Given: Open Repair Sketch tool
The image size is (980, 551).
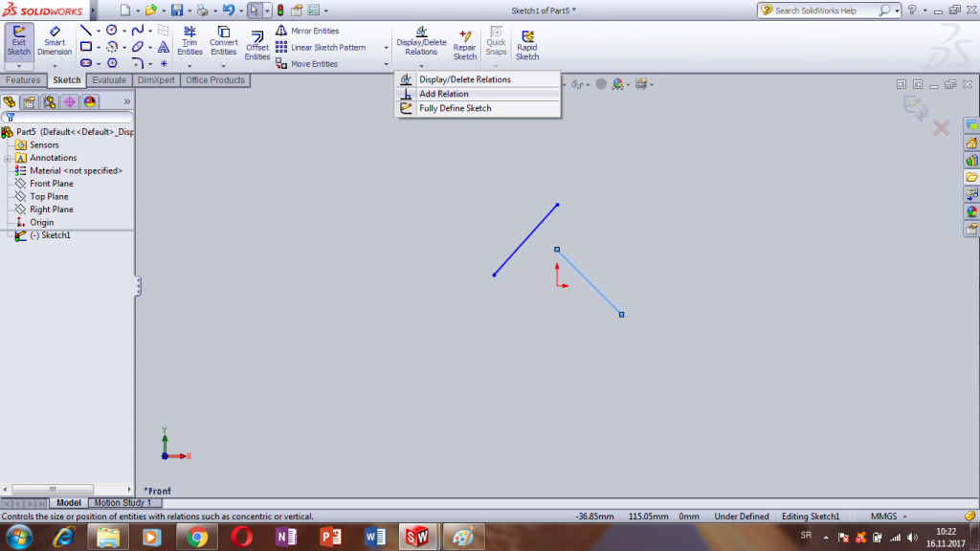Looking at the screenshot, I should [464, 45].
